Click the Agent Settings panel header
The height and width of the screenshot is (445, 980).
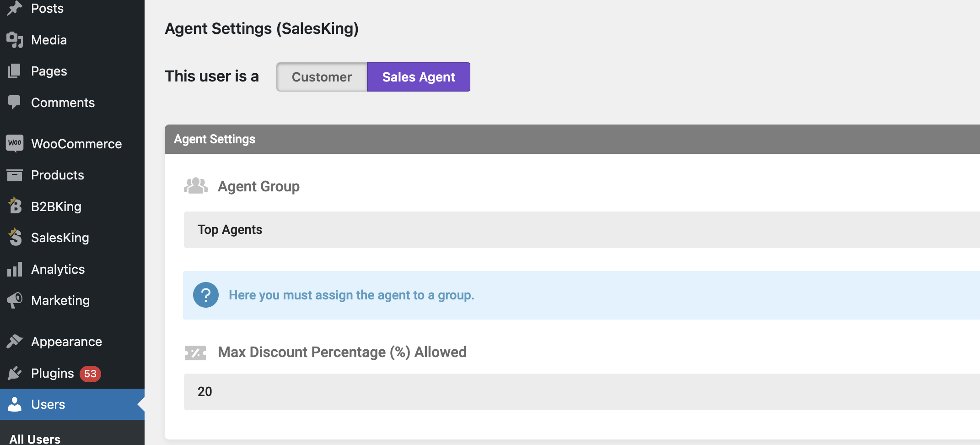coord(572,139)
